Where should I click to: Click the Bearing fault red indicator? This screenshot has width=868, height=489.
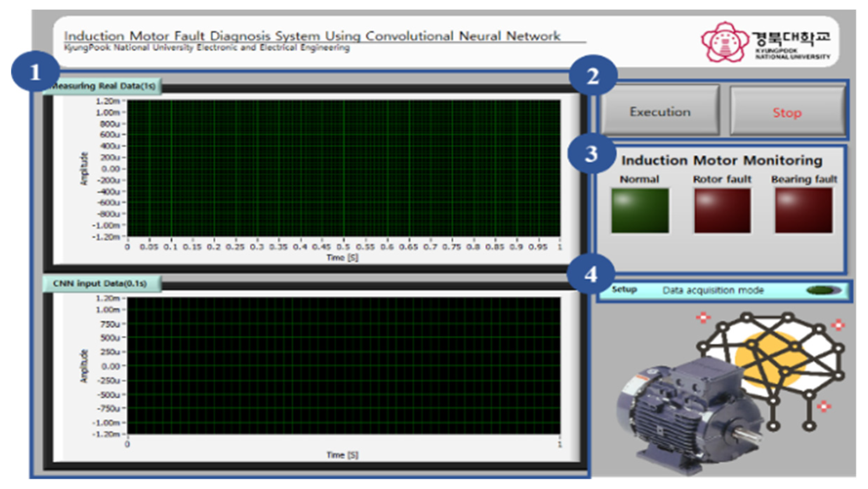(x=804, y=210)
